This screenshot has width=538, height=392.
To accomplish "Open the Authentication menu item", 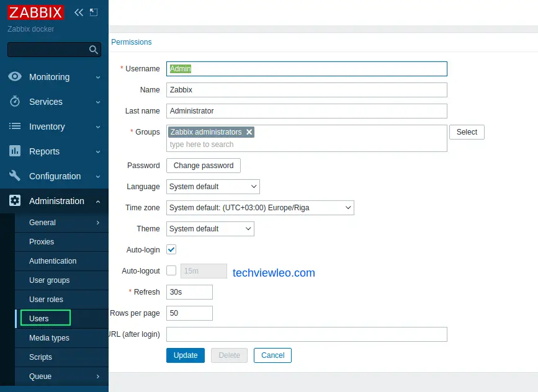I will tap(62, 261).
